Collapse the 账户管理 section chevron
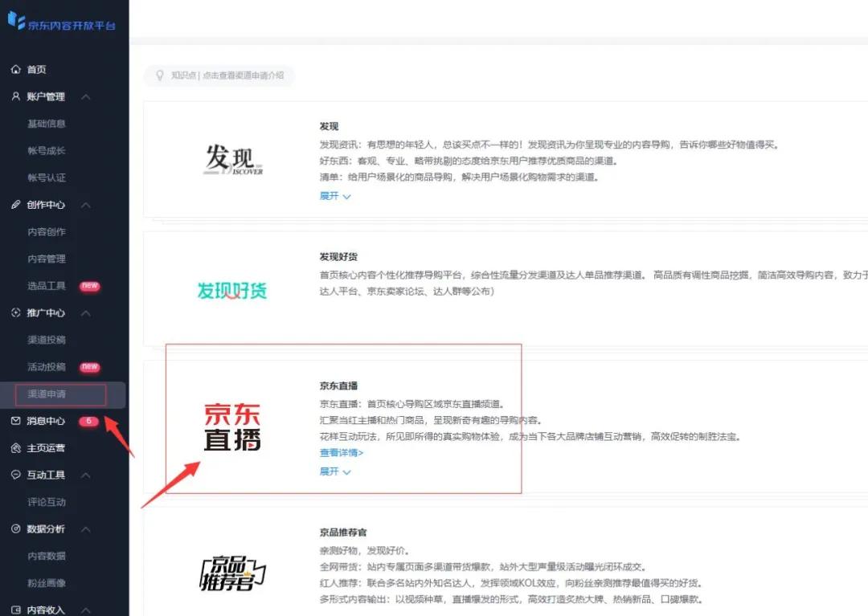Screen dimensions: 868x616 [x=86, y=96]
